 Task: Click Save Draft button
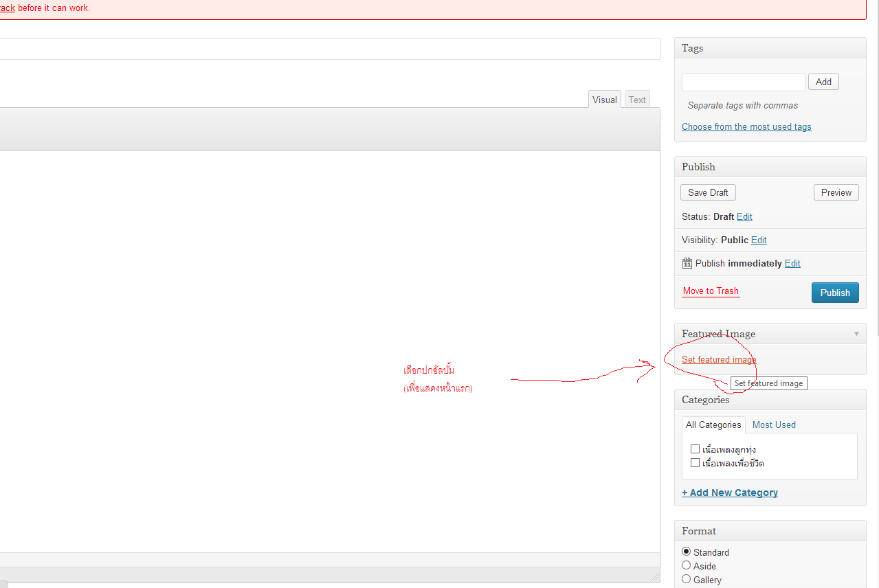point(708,192)
